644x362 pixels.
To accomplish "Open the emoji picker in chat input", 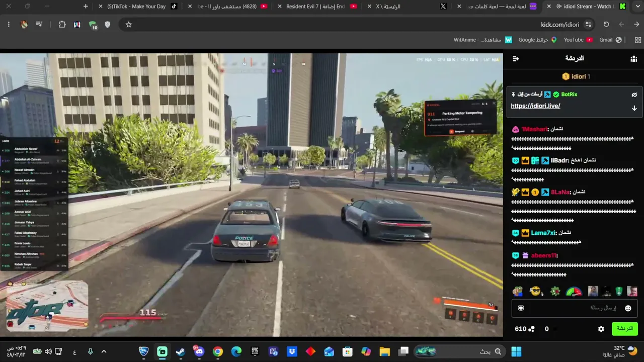I will [628, 308].
